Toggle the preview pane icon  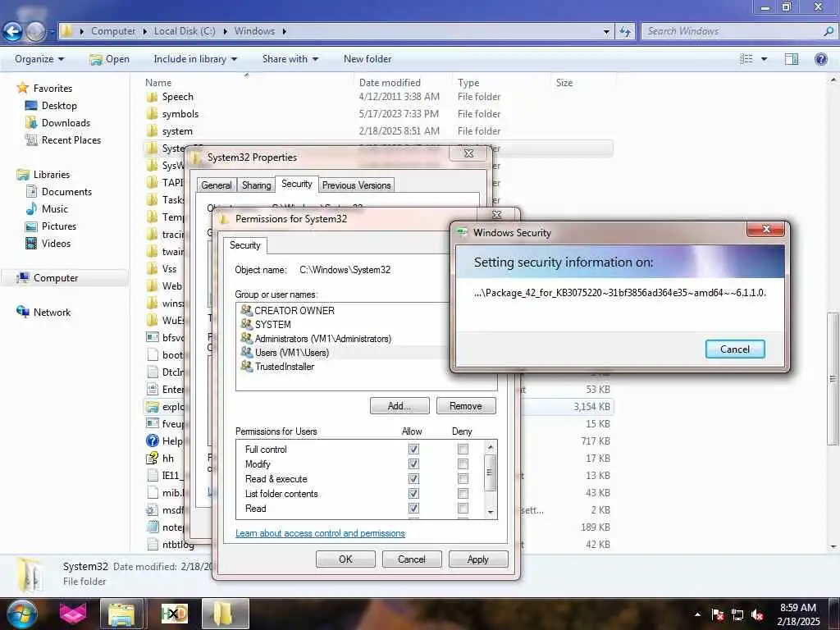[x=792, y=59]
